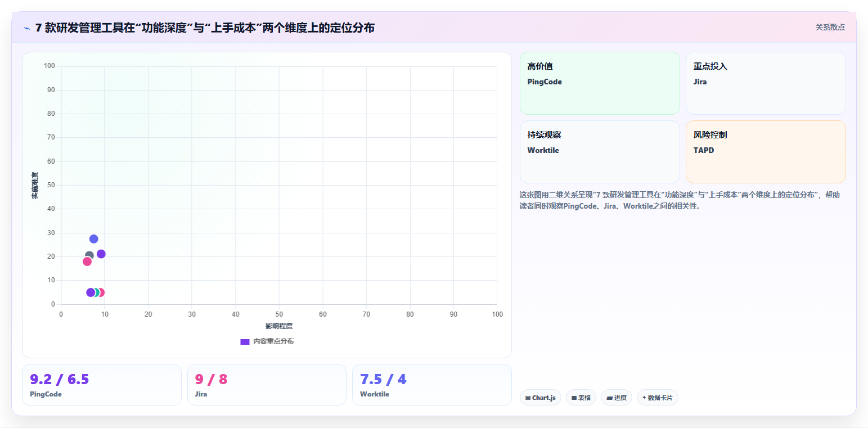The width and height of the screenshot is (868, 428).
Task: Click the x-axis tick label 50
Action: pos(279,314)
